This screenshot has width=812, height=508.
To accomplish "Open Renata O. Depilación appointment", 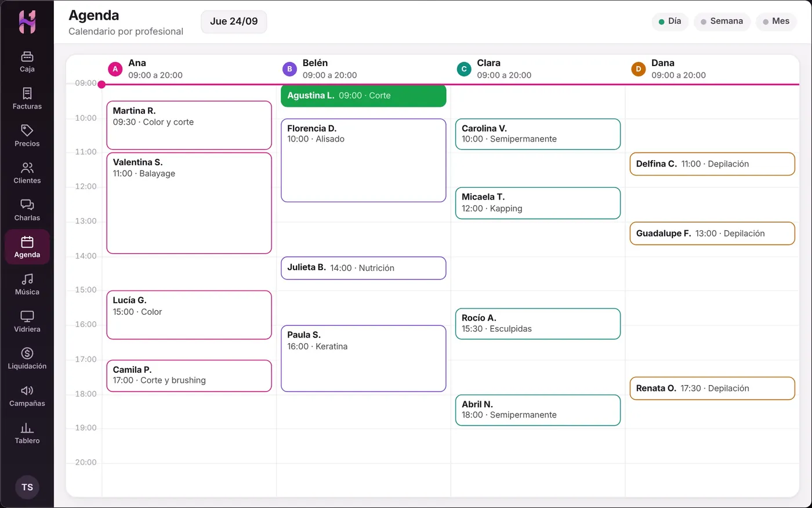I will coord(712,389).
